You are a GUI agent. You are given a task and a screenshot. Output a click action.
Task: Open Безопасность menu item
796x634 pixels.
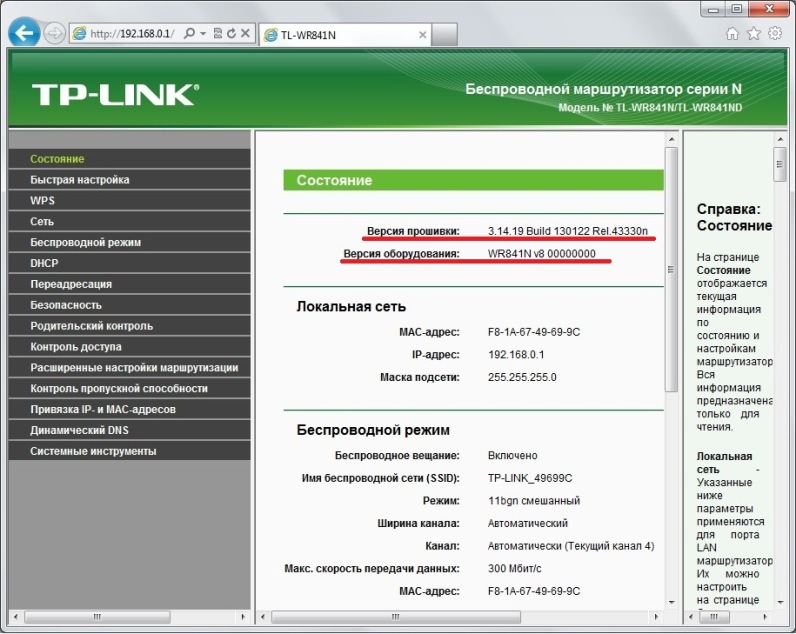click(x=129, y=305)
